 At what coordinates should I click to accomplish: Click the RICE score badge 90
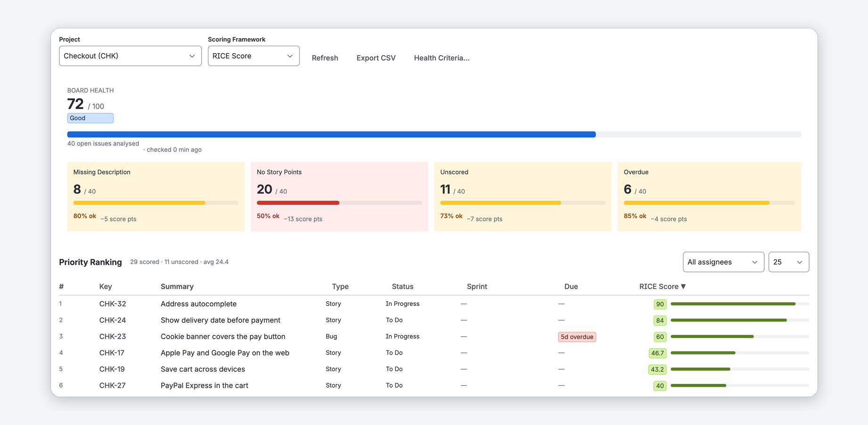(x=660, y=304)
